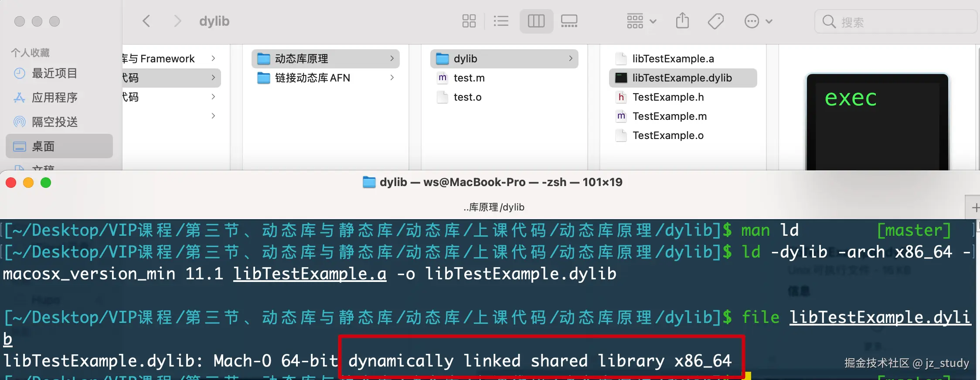Switch Finder to gallery view
The height and width of the screenshot is (380, 980).
coord(569,21)
